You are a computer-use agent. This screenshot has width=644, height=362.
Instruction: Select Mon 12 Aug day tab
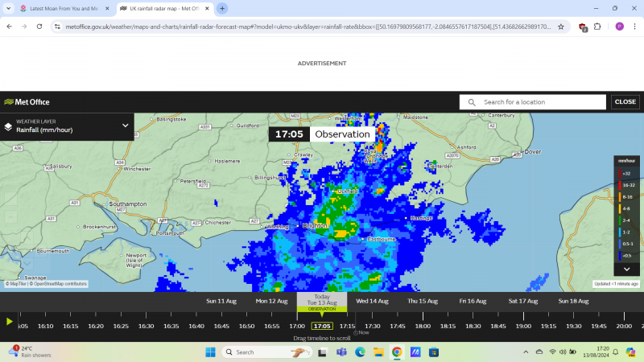point(271,301)
